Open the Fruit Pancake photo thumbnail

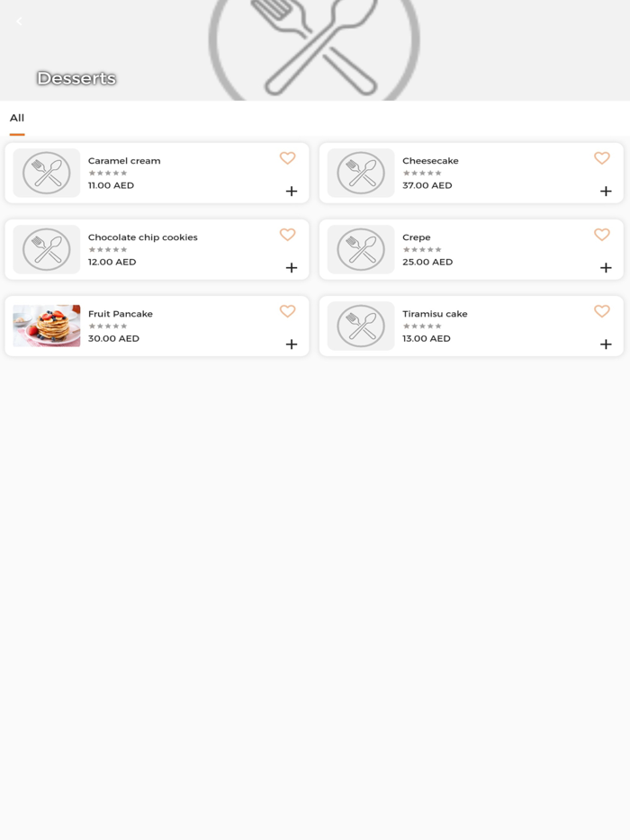coord(46,326)
